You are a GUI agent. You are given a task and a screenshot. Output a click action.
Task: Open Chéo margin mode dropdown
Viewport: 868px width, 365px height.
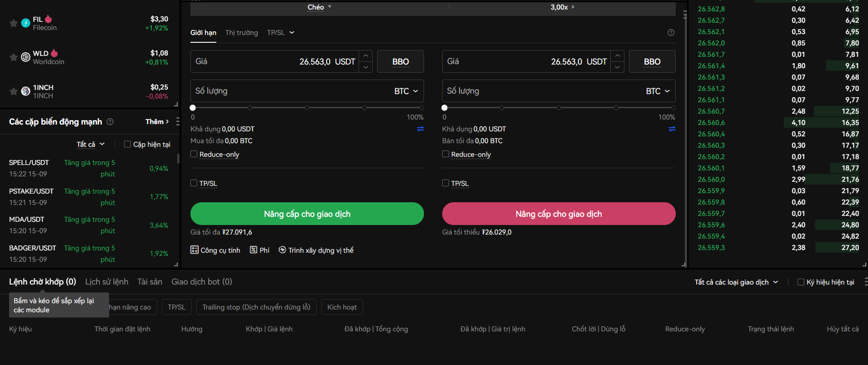319,7
